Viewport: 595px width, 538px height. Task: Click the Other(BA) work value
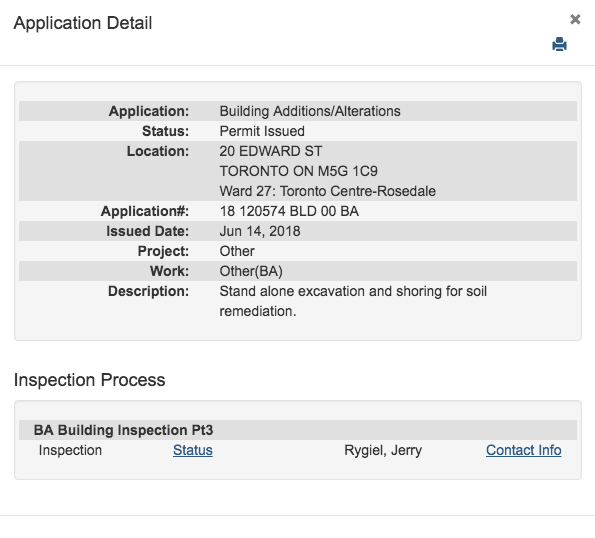click(251, 271)
